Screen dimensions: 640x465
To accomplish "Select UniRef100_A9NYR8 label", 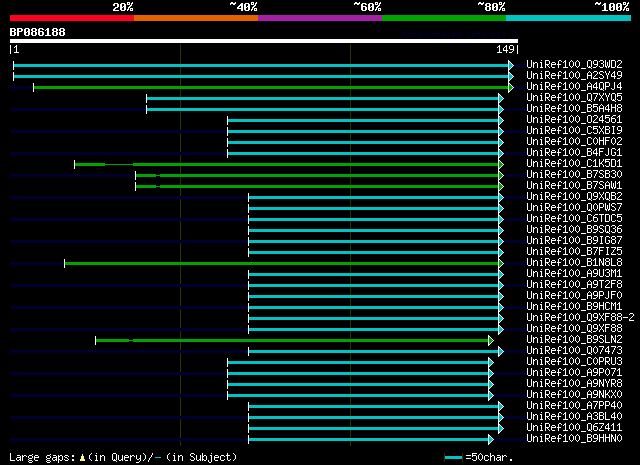I will 574,384.
